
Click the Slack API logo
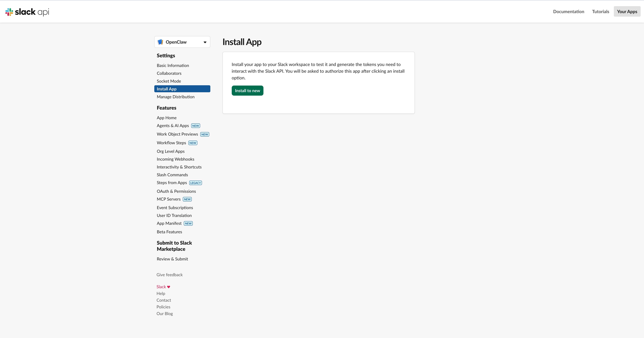27,12
